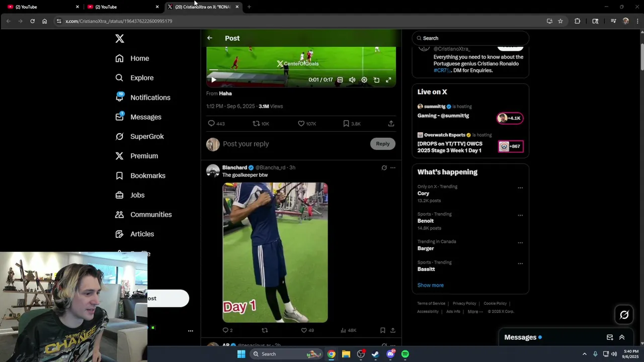Bookmark this page with the star icon
This screenshot has height=362, width=644.
(560, 21)
